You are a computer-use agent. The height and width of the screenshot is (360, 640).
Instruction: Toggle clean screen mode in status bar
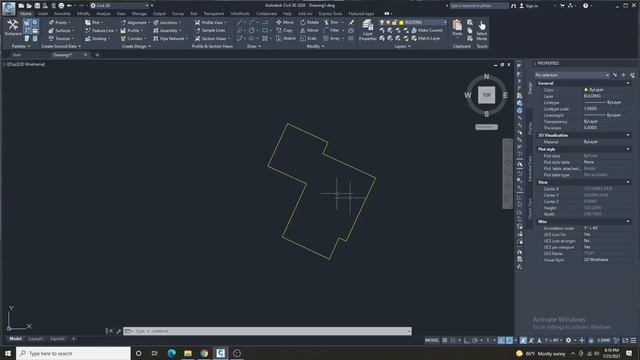tap(625, 340)
